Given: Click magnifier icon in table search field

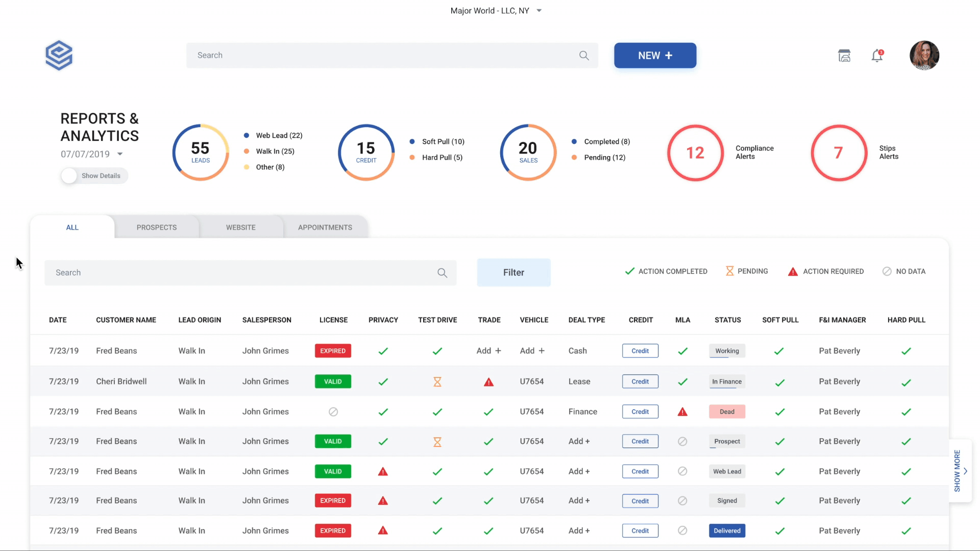Looking at the screenshot, I should [442, 273].
